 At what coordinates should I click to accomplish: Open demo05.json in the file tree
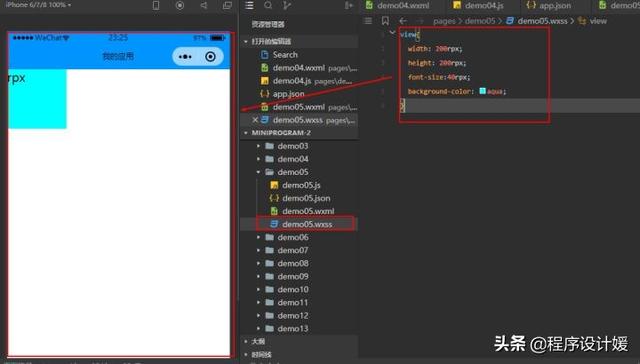[x=299, y=198]
